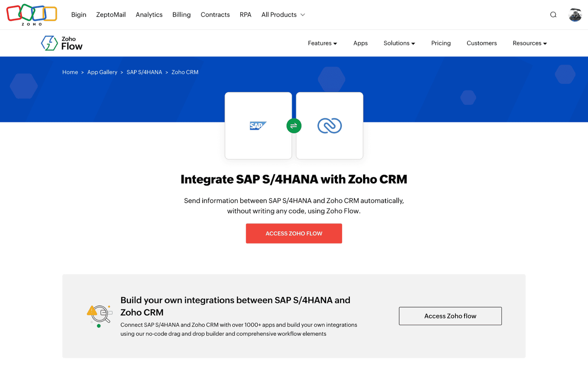Click the Zoho CRM chain-link logo card
The image size is (588, 381).
tap(330, 126)
